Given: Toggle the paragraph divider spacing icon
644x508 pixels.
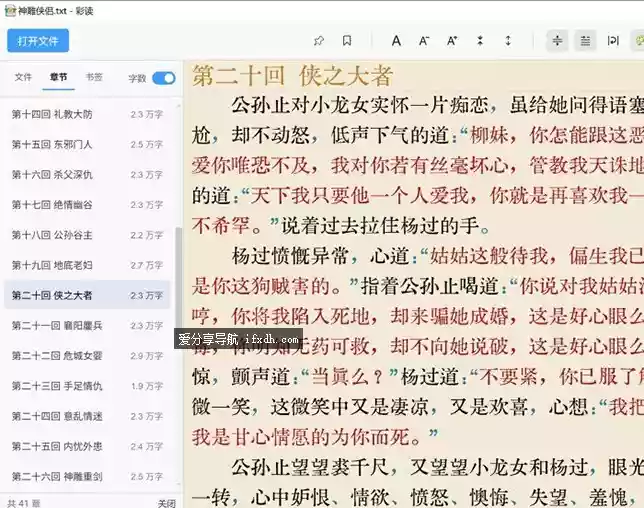Looking at the screenshot, I should [x=557, y=41].
